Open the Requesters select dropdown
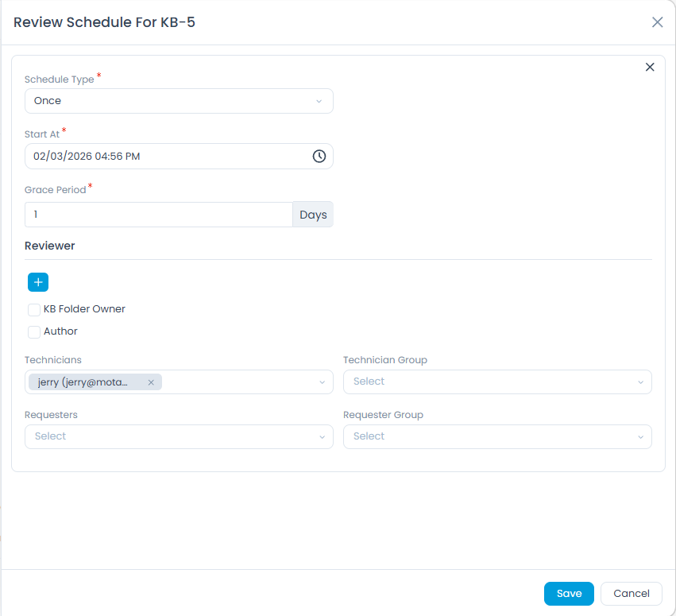The width and height of the screenshot is (676, 616). click(179, 436)
